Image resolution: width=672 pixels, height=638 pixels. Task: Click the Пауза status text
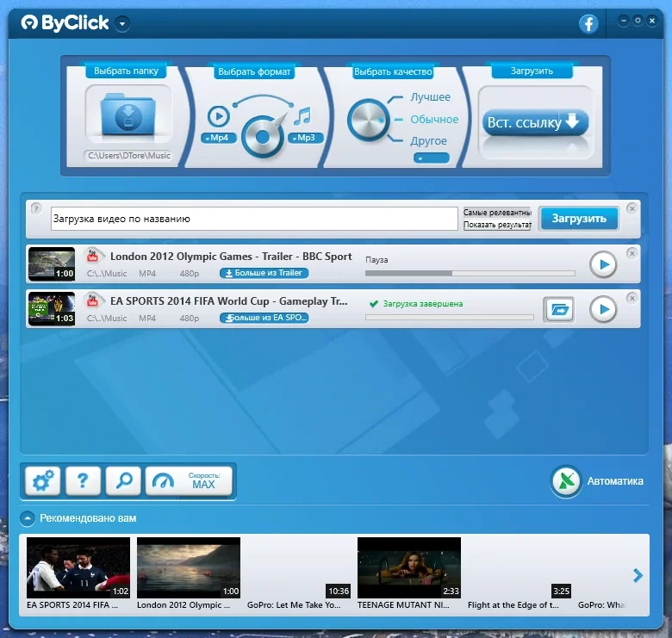click(376, 260)
